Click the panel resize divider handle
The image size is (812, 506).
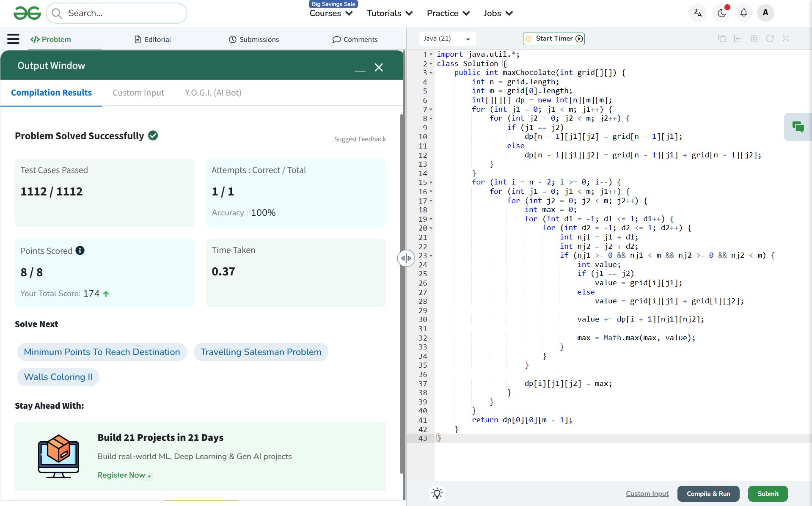406,258
